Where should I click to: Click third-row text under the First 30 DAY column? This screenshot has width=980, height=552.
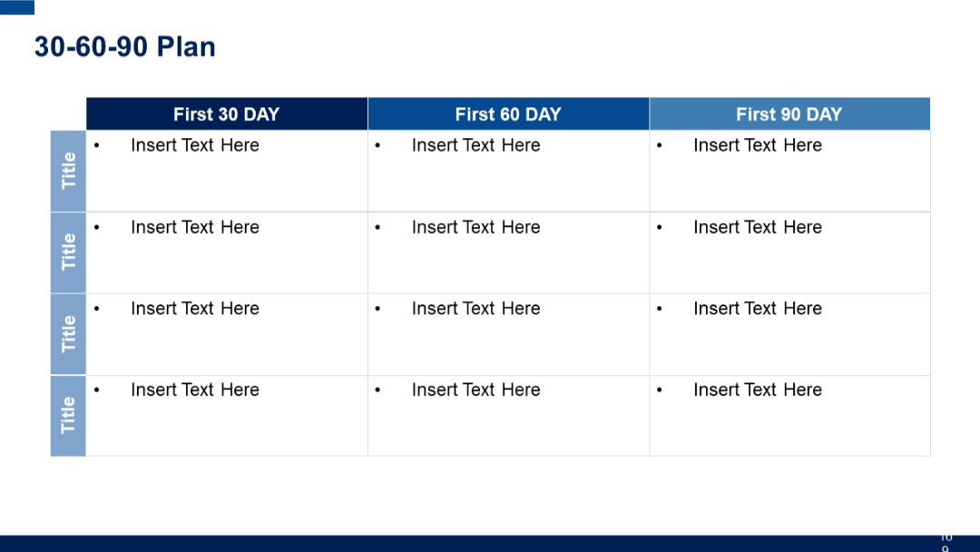point(195,309)
